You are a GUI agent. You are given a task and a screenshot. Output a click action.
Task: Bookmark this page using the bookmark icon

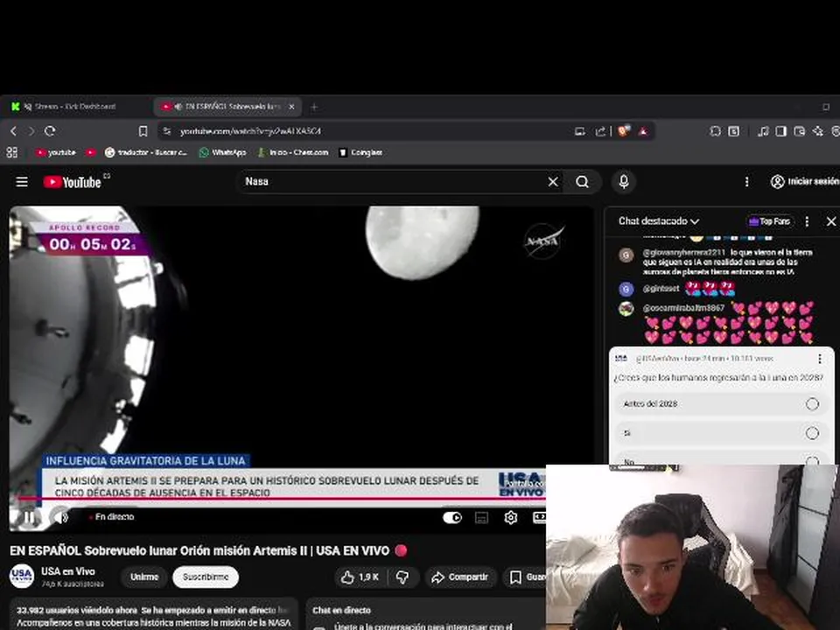(143, 131)
